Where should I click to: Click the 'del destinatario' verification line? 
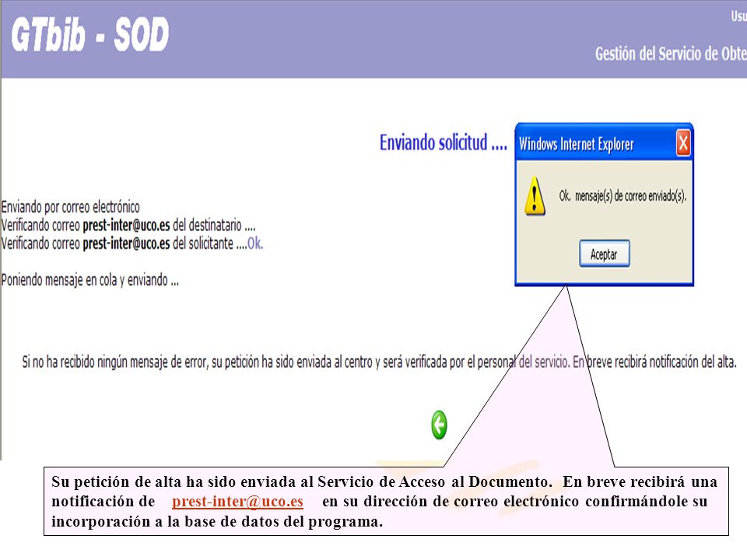click(128, 226)
